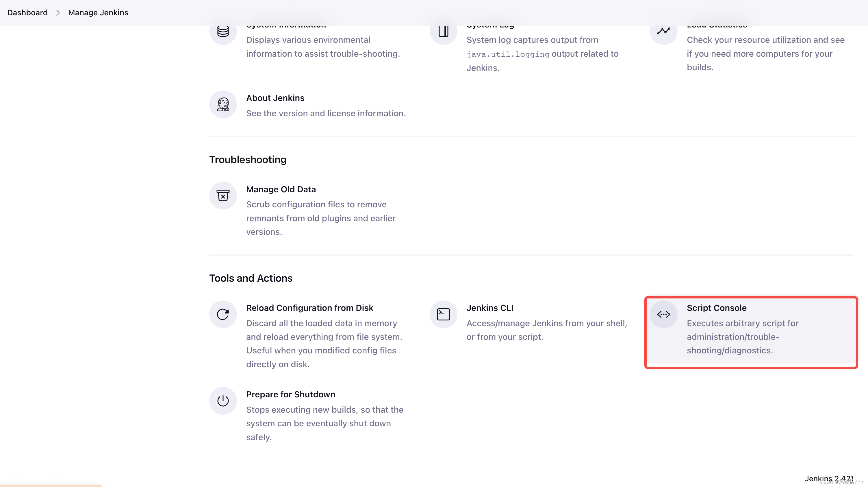The image size is (868, 487).
Task: Select the Manage Jenkins breadcrumb item
Action: 98,12
